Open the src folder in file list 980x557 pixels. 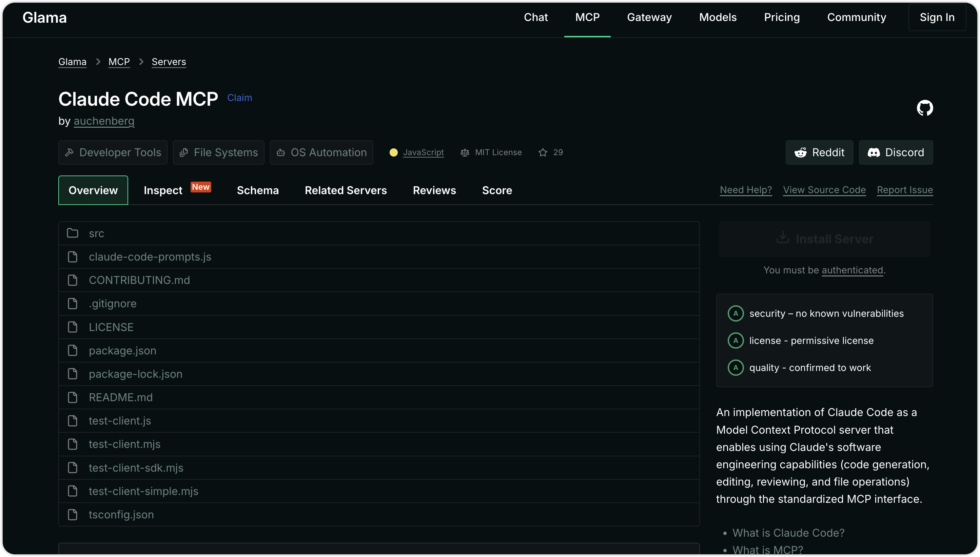pyautogui.click(x=96, y=233)
